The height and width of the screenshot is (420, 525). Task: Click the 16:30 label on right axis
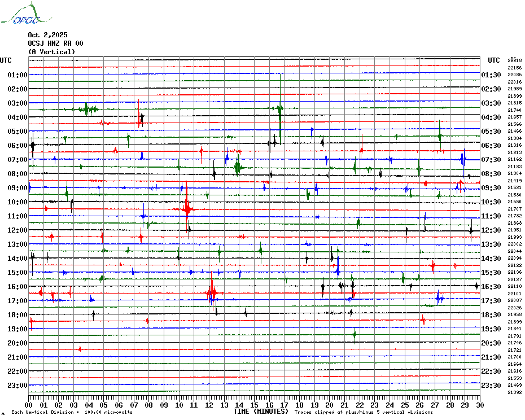[491, 287]
